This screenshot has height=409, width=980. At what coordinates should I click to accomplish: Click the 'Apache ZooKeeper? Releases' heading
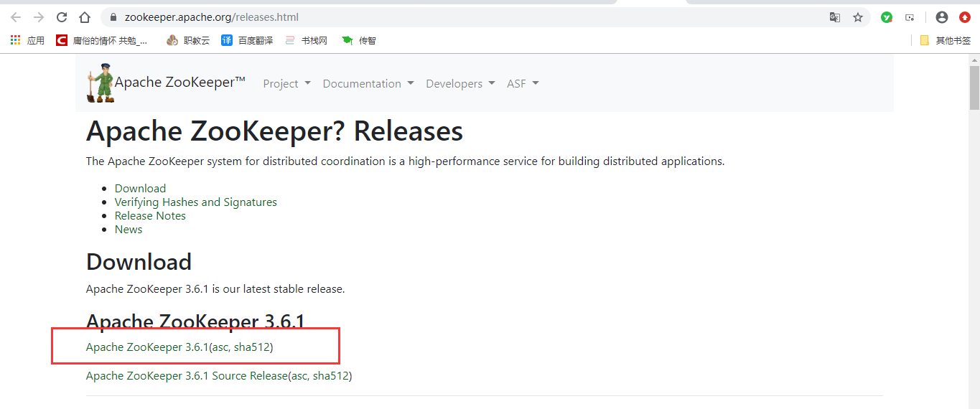(x=274, y=131)
